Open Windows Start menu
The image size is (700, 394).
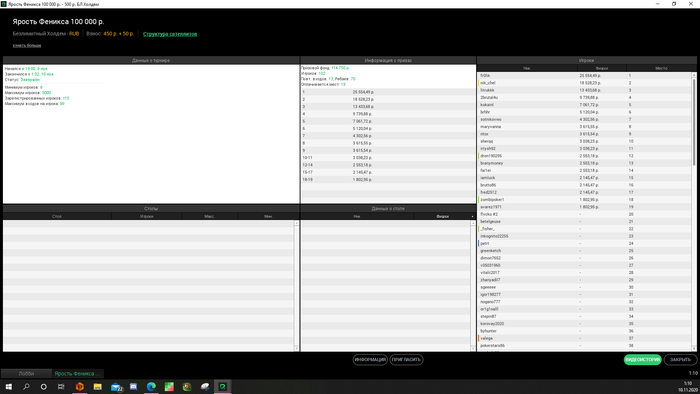(x=8, y=387)
